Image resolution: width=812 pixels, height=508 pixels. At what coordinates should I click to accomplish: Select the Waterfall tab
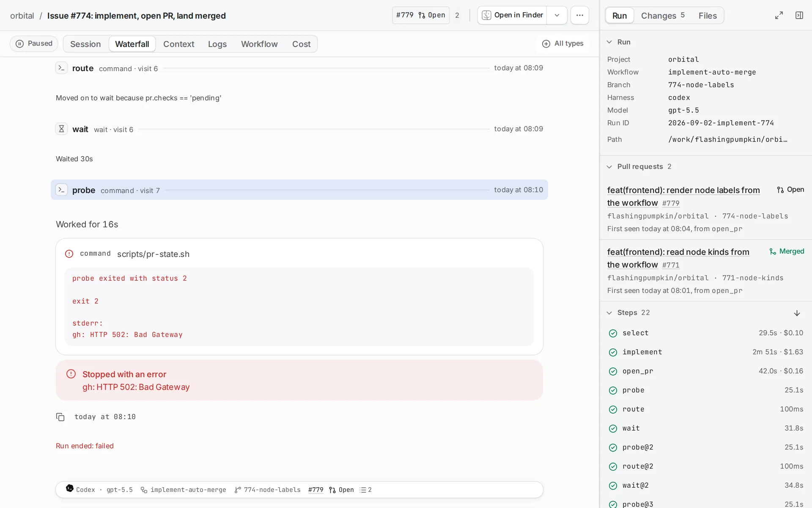[132, 44]
